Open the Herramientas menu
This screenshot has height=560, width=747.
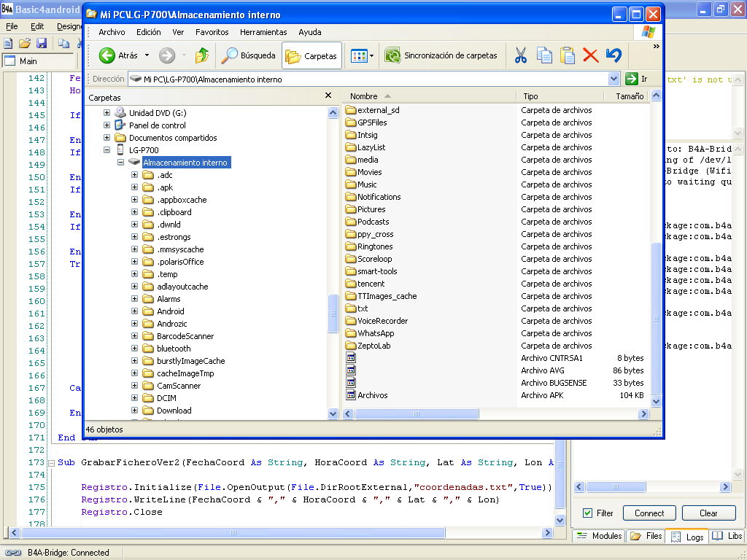pos(263,32)
